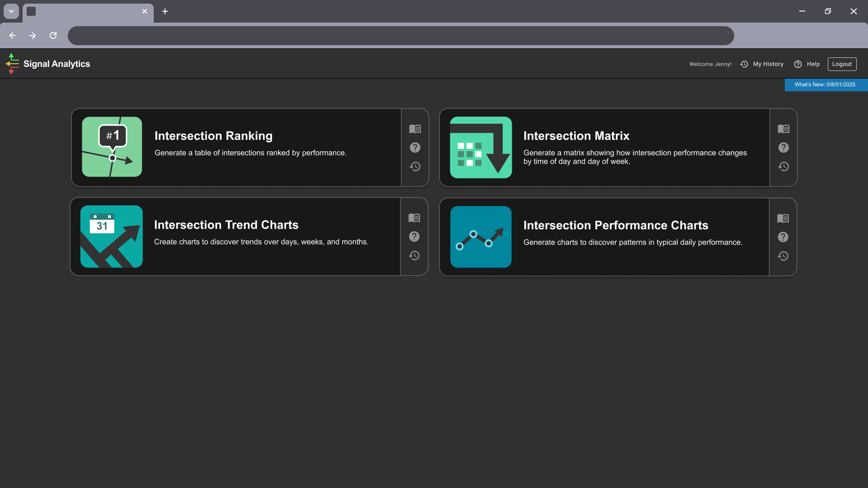The height and width of the screenshot is (488, 868).
Task: Expand the browser tab search dropdown arrow
Action: (11, 11)
